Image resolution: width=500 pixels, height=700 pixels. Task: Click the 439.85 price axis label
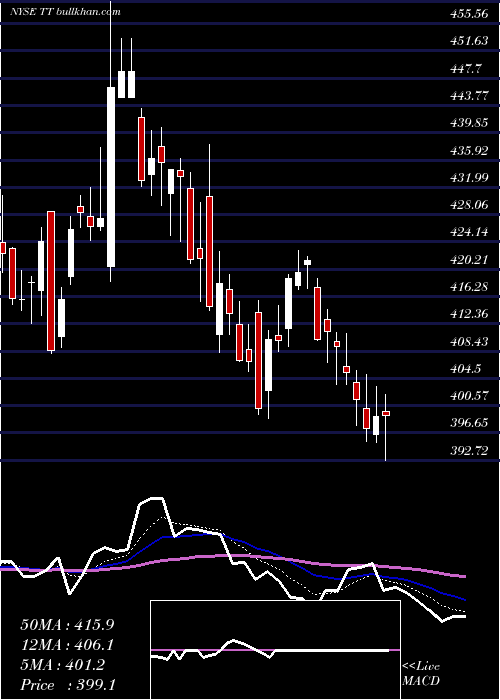469,123
